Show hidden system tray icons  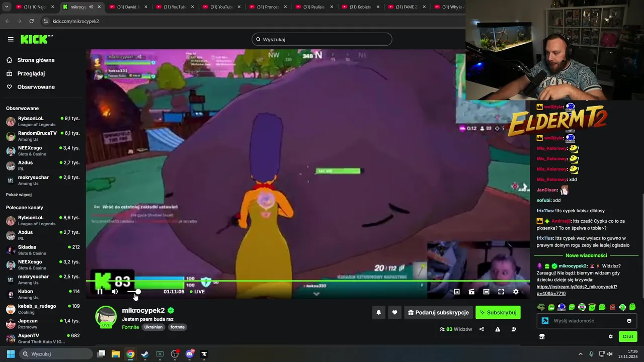click(x=580, y=354)
